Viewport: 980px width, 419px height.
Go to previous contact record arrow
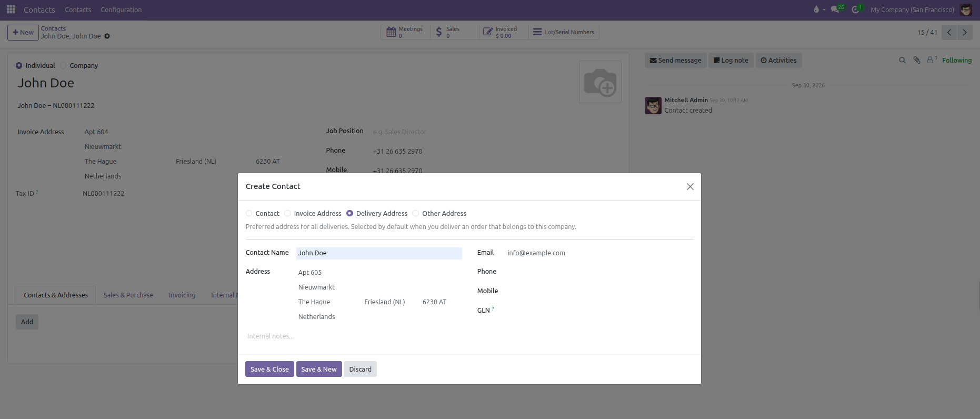[x=949, y=32]
